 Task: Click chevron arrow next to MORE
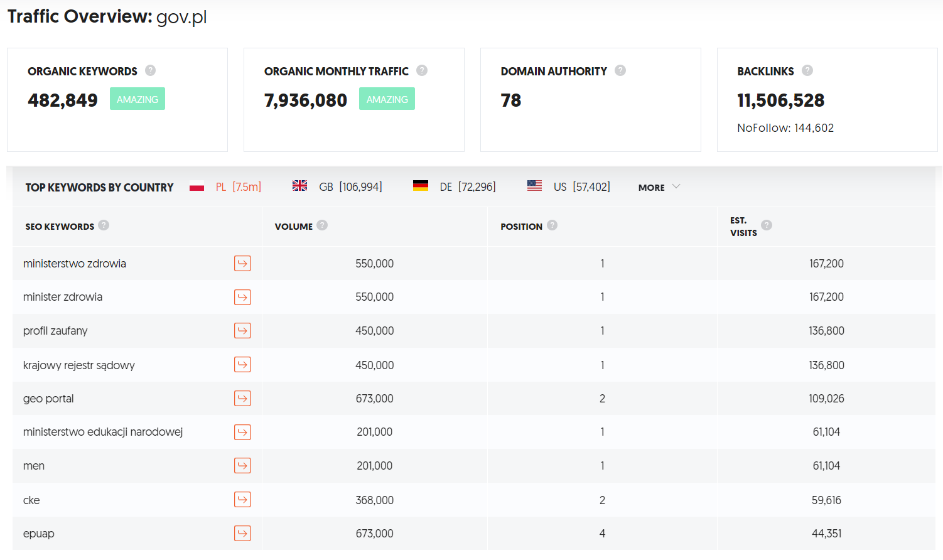(676, 186)
